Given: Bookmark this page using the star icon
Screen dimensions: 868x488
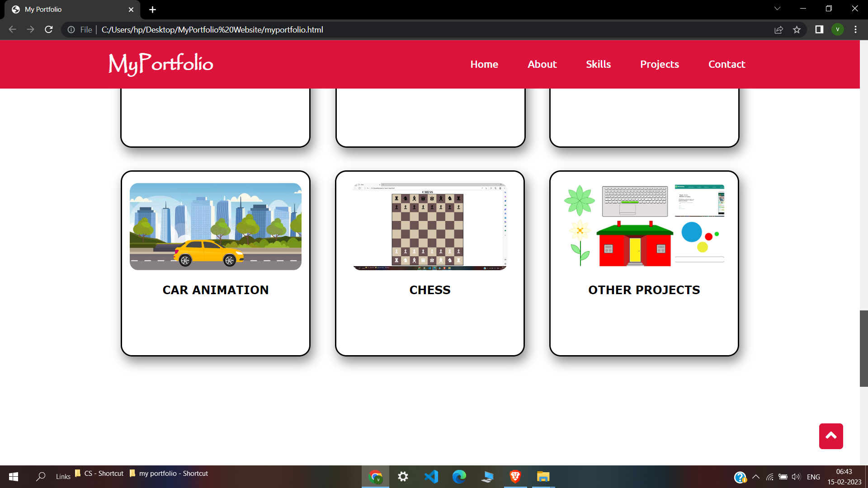Looking at the screenshot, I should [x=797, y=29].
